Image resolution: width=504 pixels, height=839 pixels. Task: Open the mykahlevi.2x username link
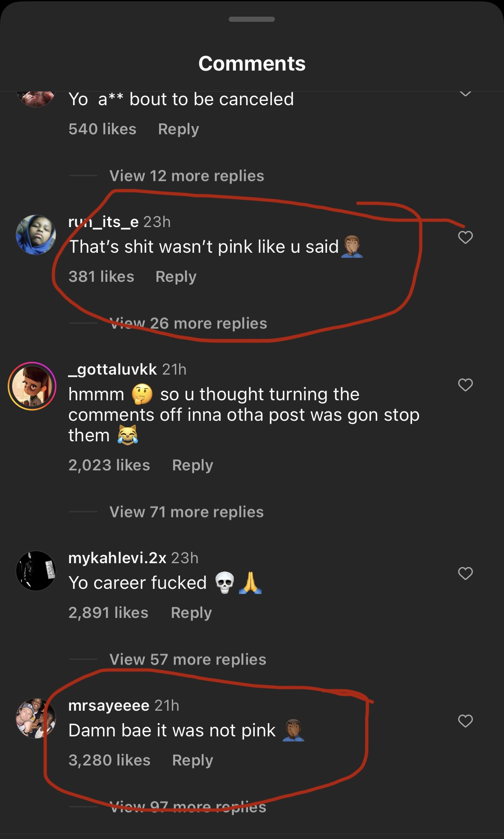(117, 558)
